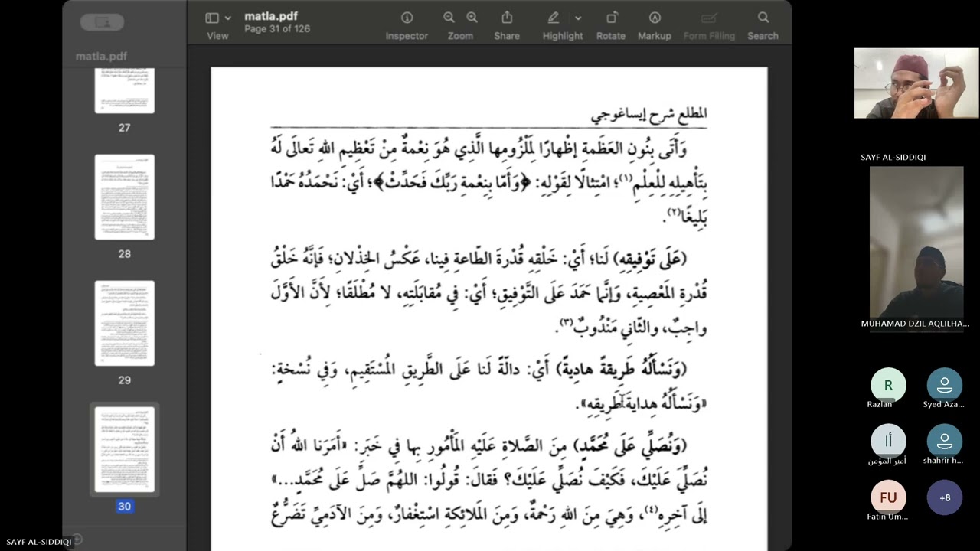Viewport: 980px width, 551px height.
Task: Click the page 27 number label
Action: 124,128
